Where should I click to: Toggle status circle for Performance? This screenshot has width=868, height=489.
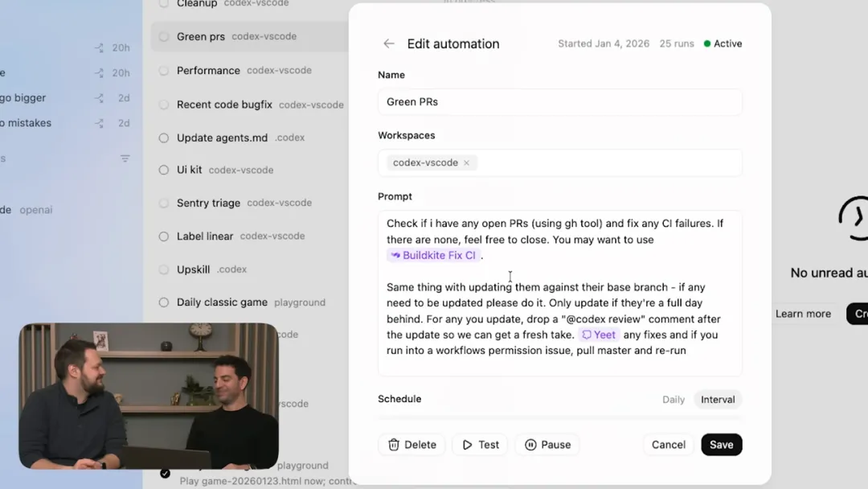pyautogui.click(x=164, y=71)
